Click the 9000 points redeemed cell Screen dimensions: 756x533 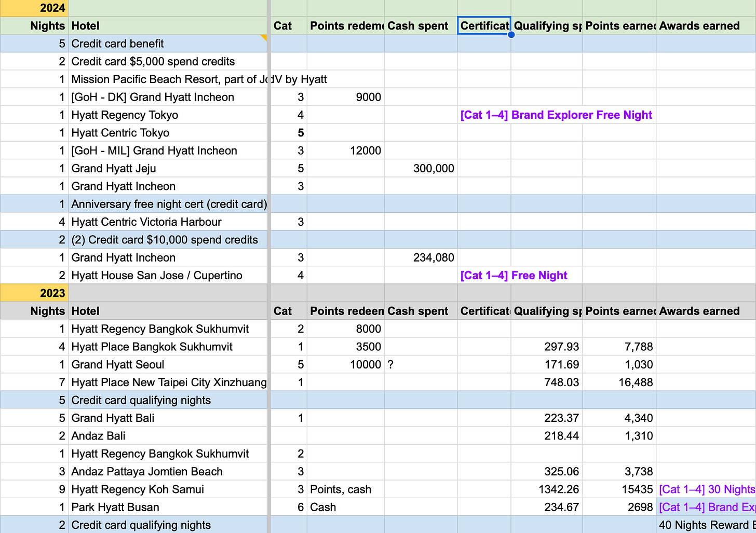[x=346, y=97]
